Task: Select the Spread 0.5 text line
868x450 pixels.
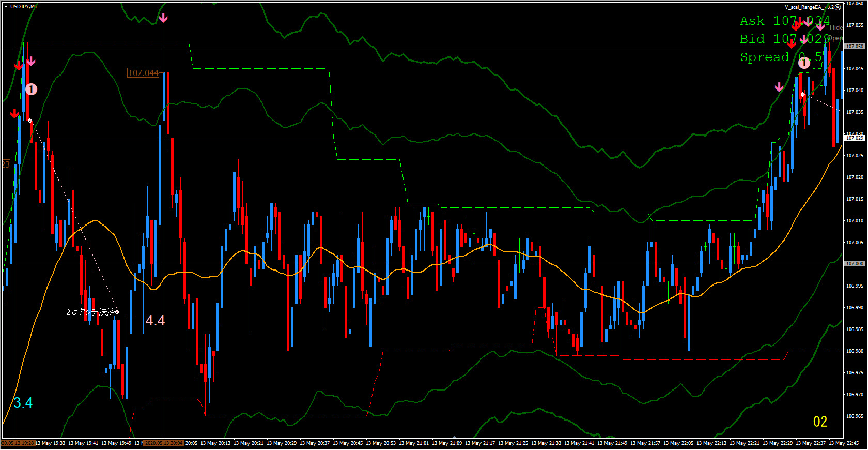Action: tap(781, 57)
